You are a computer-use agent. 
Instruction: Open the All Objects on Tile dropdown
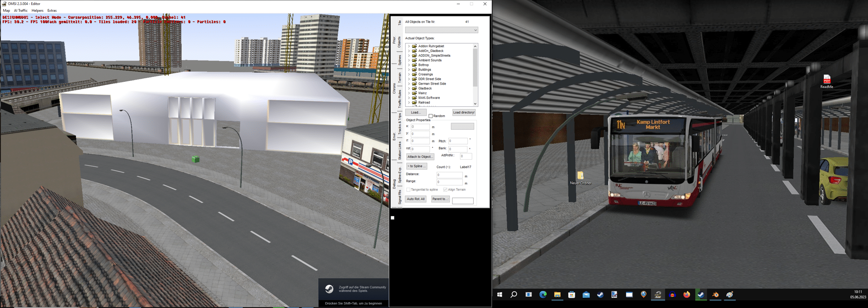tap(441, 30)
